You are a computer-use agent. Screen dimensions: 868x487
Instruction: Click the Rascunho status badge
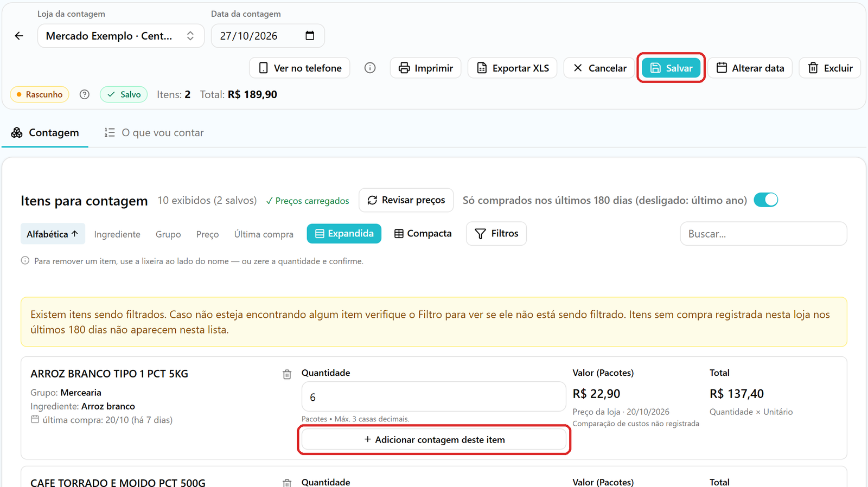click(40, 94)
